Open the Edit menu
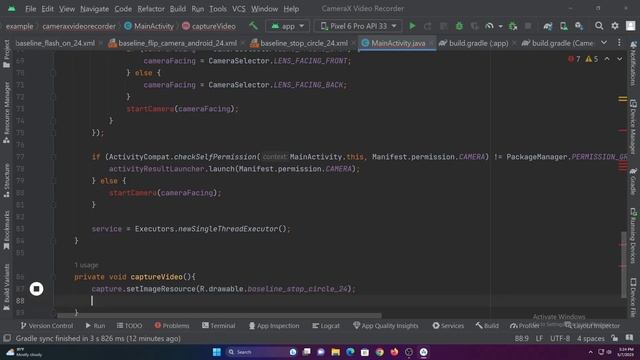The width and height of the screenshot is (640, 360). [47, 9]
